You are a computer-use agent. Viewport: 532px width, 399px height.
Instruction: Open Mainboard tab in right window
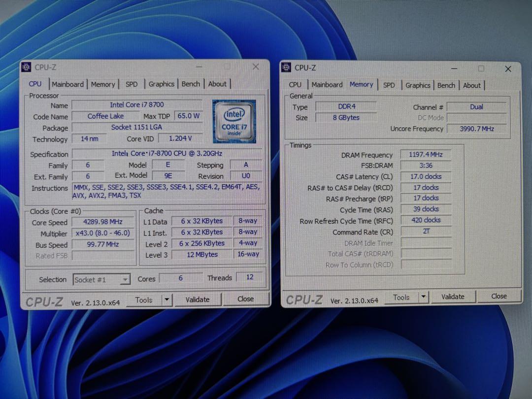coord(327,85)
